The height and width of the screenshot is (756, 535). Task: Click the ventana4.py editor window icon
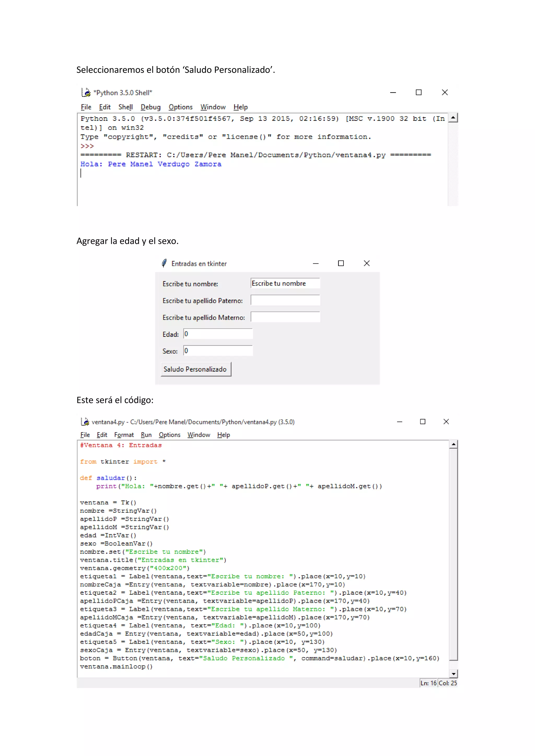click(x=85, y=421)
